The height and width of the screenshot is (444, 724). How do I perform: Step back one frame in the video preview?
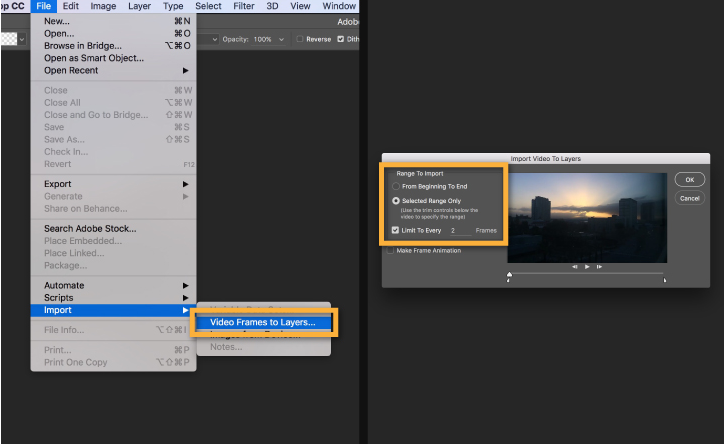point(575,267)
